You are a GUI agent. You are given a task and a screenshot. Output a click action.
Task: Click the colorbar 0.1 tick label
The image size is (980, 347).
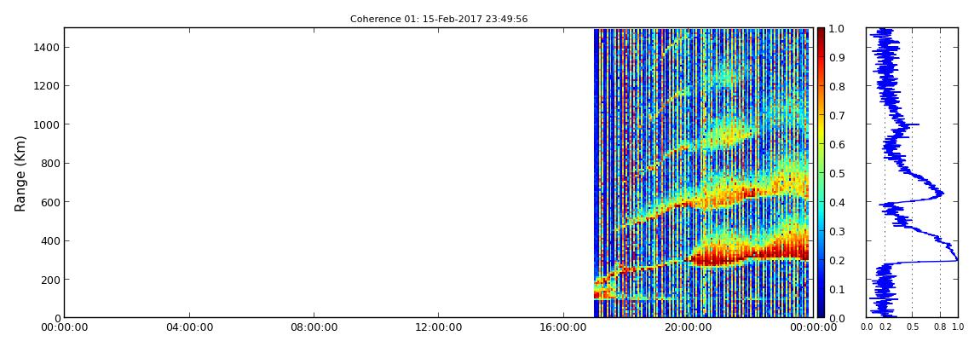point(836,289)
